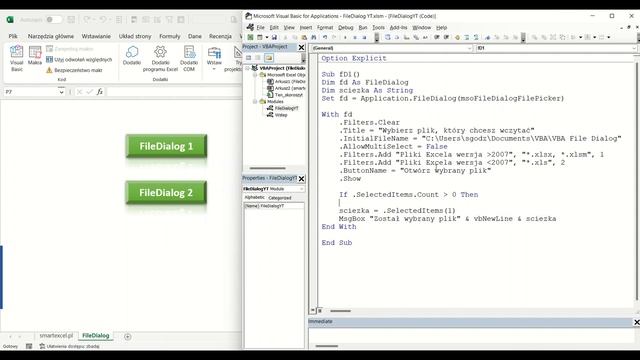Run the macro with the Run Sub icon

(345, 37)
